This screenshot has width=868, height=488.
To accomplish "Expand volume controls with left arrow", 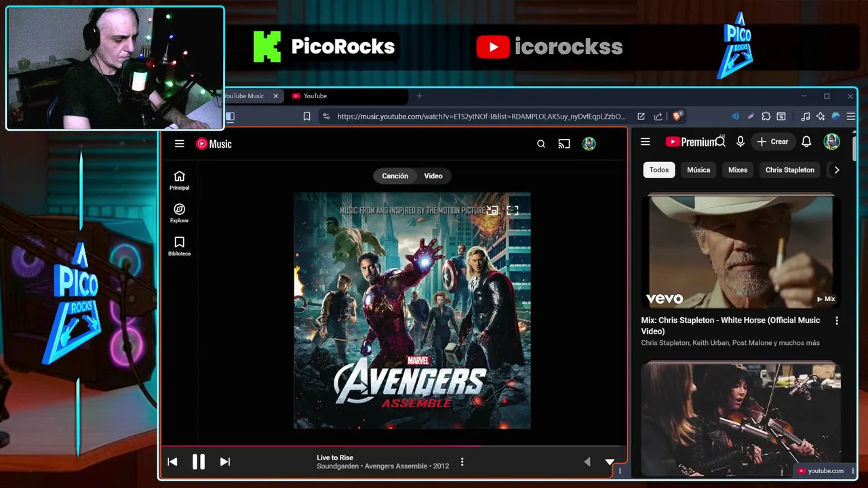I will pos(587,462).
